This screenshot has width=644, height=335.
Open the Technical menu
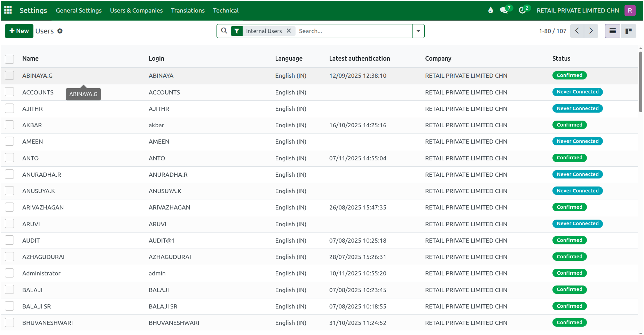tap(226, 10)
